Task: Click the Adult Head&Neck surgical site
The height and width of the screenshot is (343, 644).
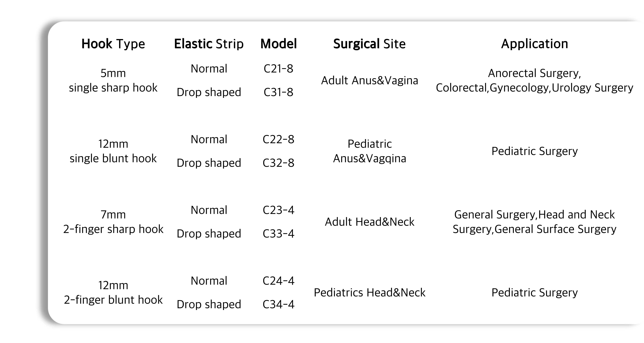Action: 369,222
